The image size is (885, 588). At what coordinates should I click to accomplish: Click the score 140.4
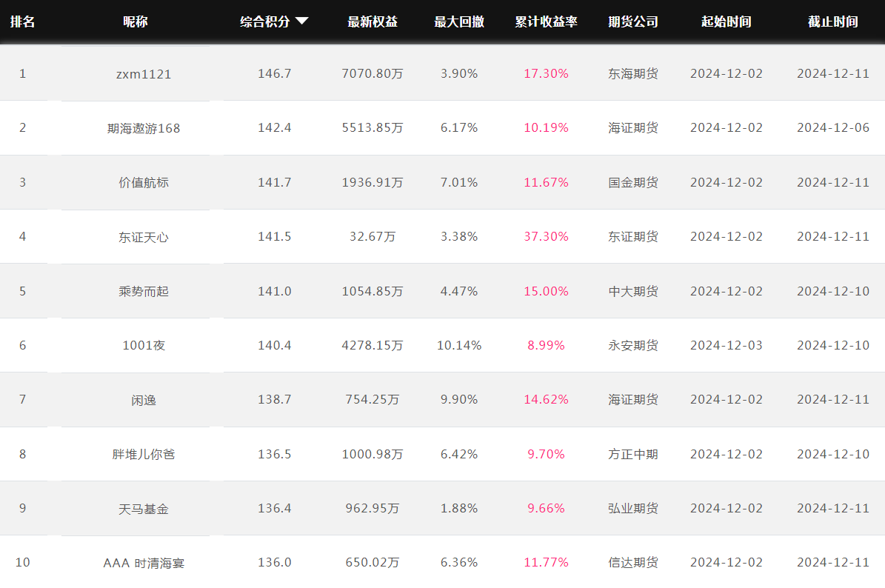274,345
